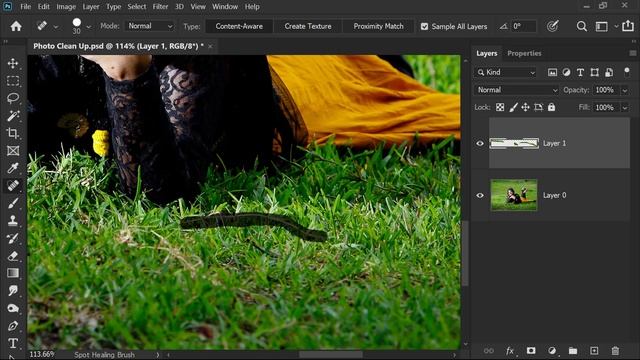Open the Opacity slider dropdown arrow

point(625,90)
